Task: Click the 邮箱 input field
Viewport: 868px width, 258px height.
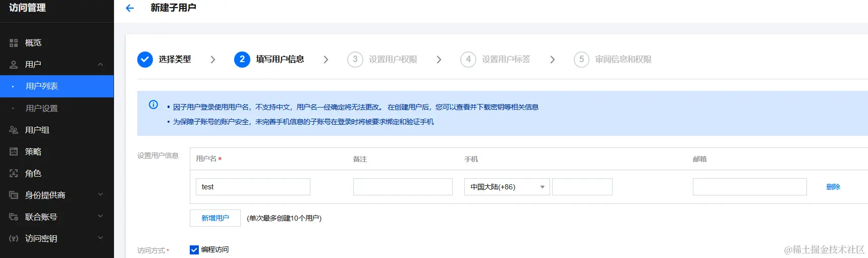Action: point(750,187)
